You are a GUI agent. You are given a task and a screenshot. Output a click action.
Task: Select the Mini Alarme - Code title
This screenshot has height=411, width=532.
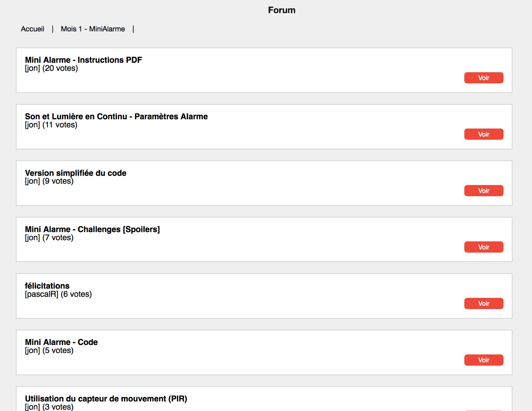[61, 342]
